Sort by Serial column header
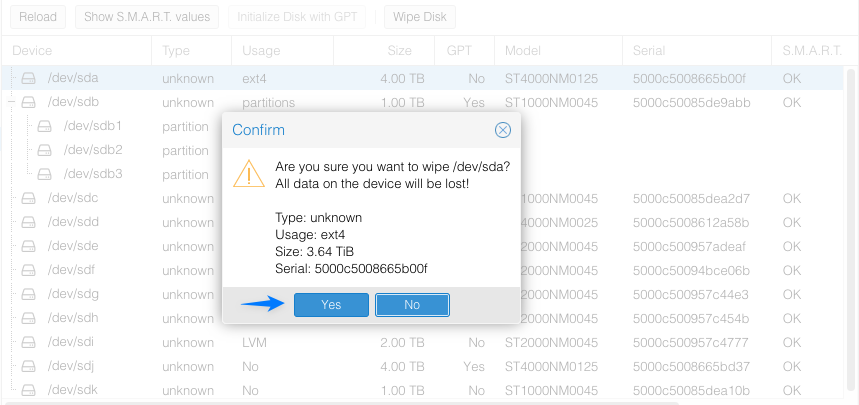This screenshot has height=405, width=859. [697, 51]
